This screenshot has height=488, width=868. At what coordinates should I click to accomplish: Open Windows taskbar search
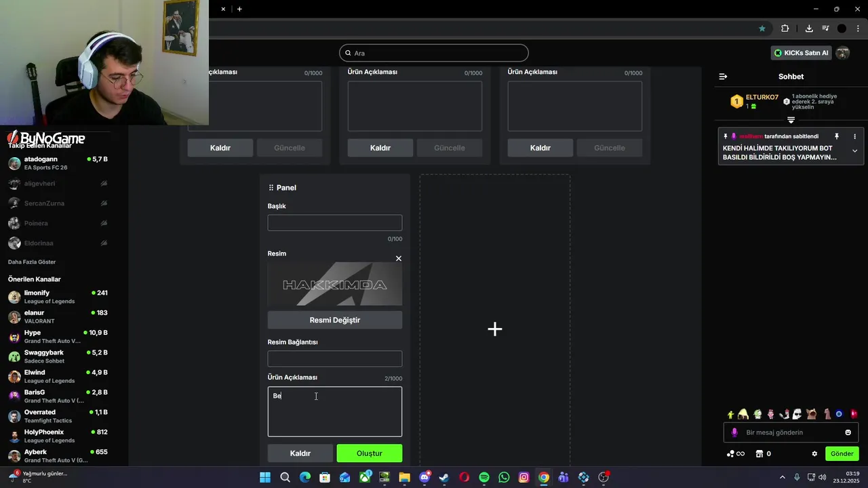coord(285,477)
